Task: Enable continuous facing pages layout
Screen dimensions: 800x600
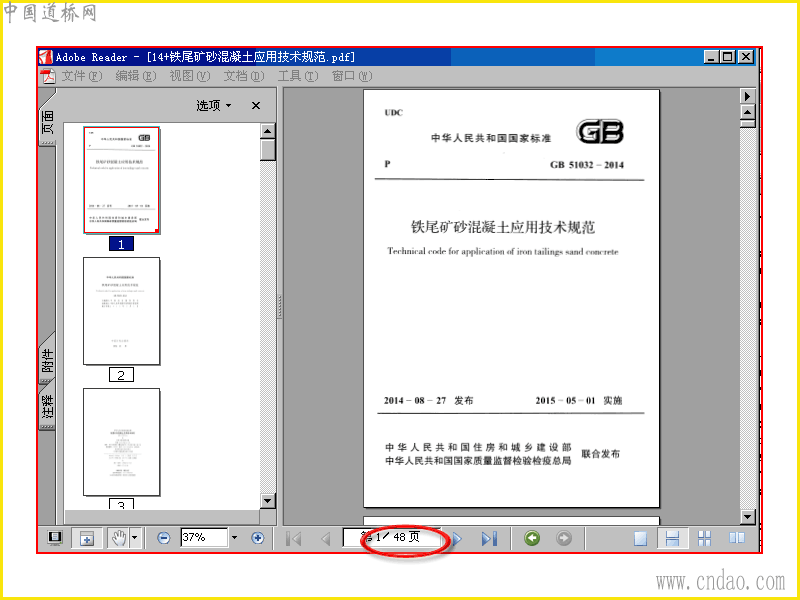Action: point(704,538)
